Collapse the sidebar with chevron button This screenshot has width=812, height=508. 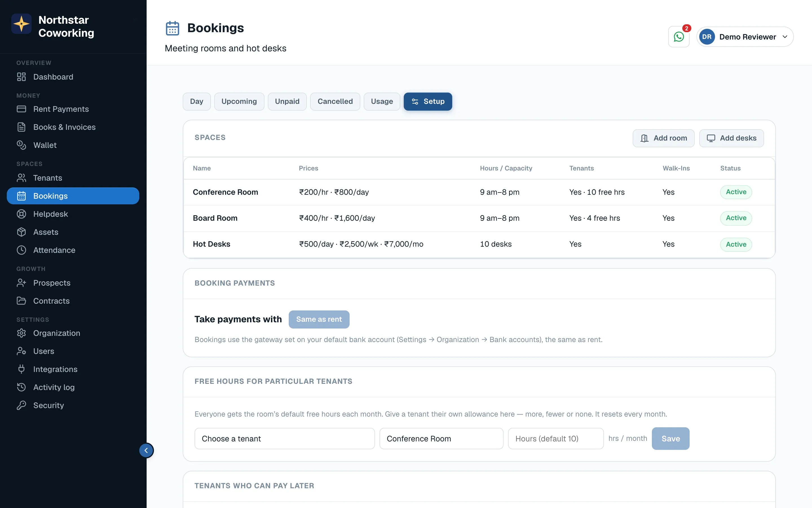point(146,450)
